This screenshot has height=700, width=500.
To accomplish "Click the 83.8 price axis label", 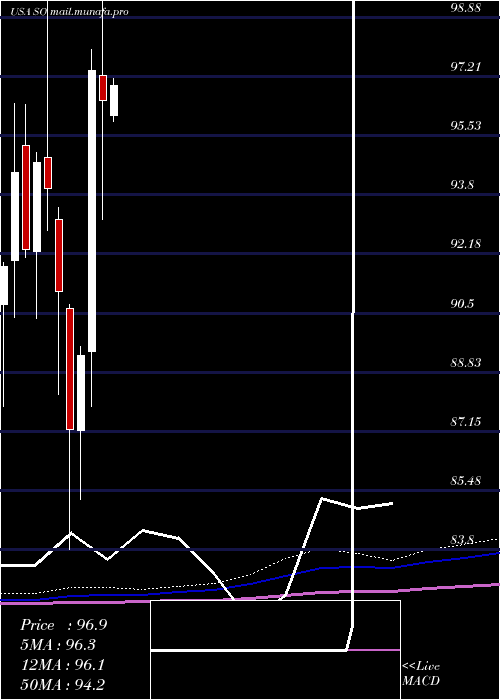I will coord(462,540).
